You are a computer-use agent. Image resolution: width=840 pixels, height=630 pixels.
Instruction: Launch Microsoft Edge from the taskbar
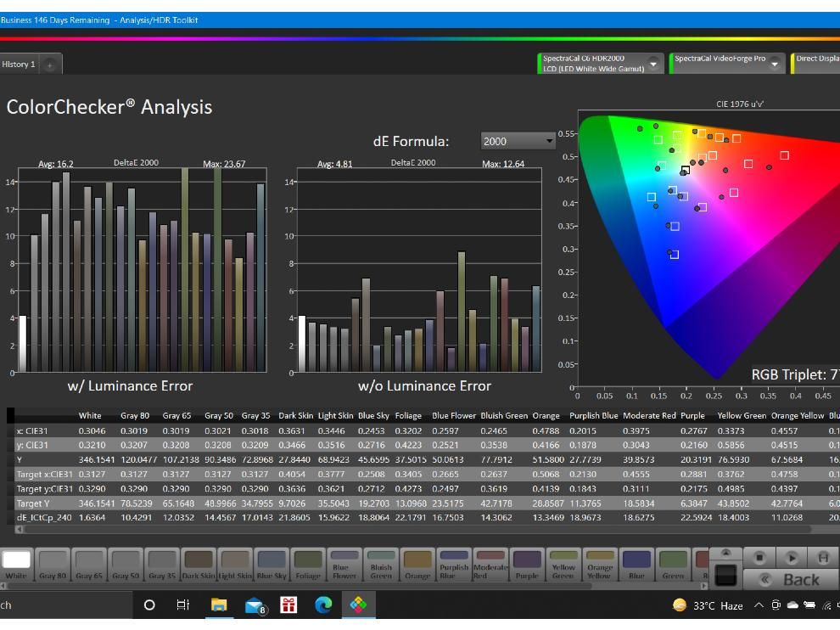[x=325, y=606]
